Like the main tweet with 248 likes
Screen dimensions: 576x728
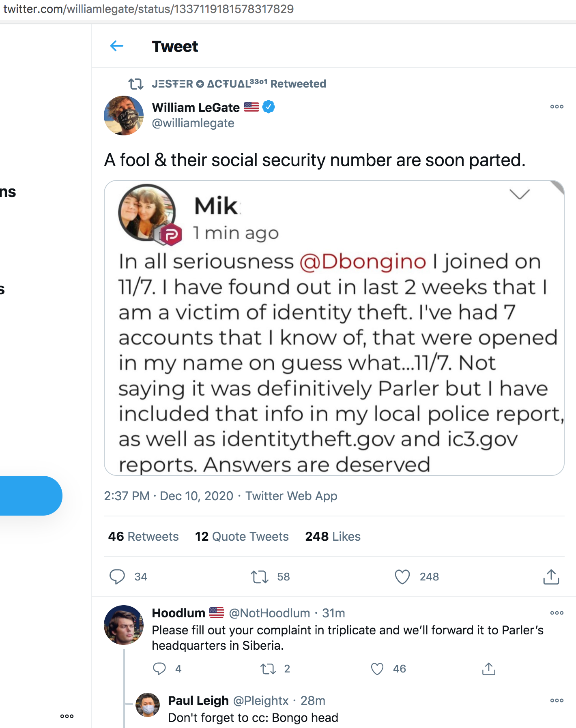[x=402, y=576]
